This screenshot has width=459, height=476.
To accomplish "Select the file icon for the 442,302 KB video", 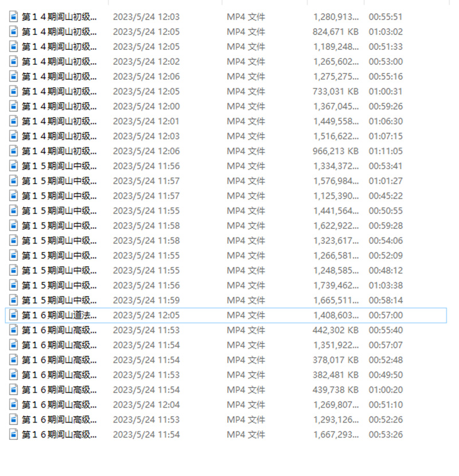I will pos(13,330).
